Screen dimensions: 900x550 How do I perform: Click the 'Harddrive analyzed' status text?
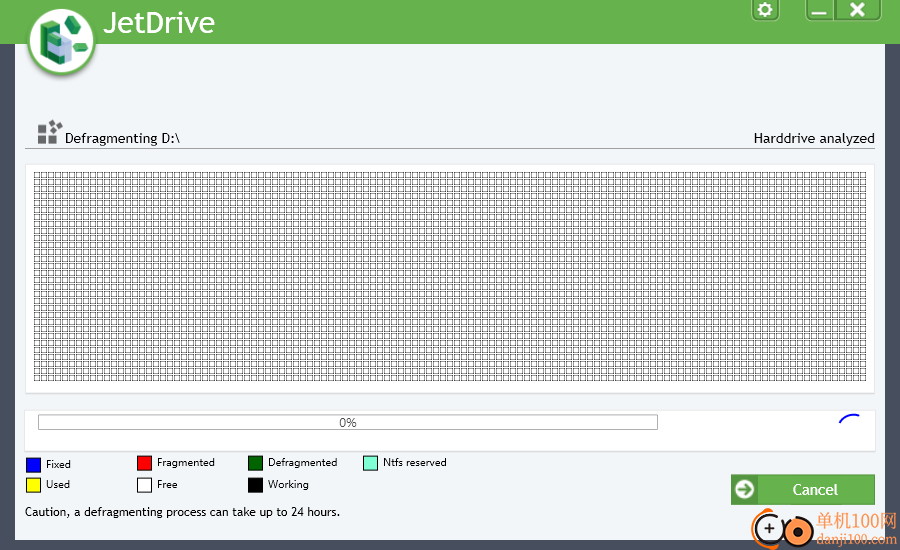point(814,138)
